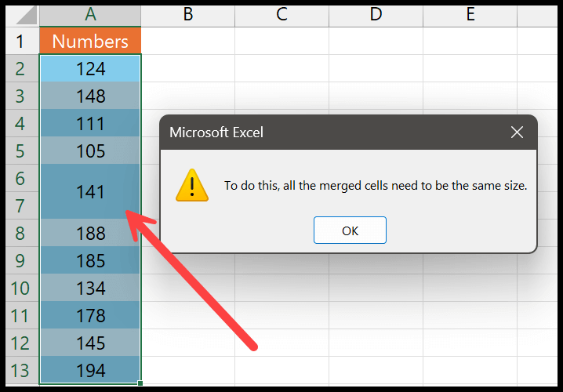The image size is (563, 392).
Task: Select the cell containing 124
Action: [x=90, y=68]
